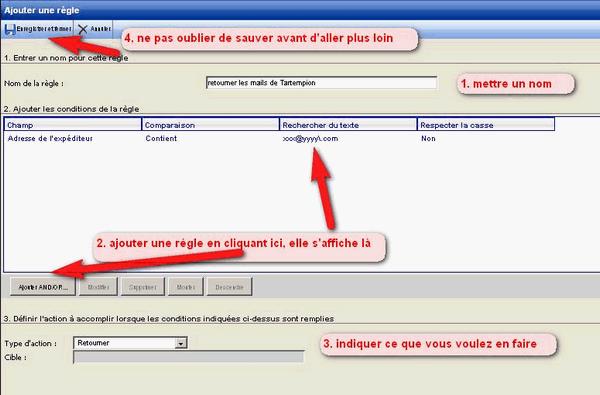Select the Contient comparison cell
Viewport: 600px width, 395px height.
161,139
